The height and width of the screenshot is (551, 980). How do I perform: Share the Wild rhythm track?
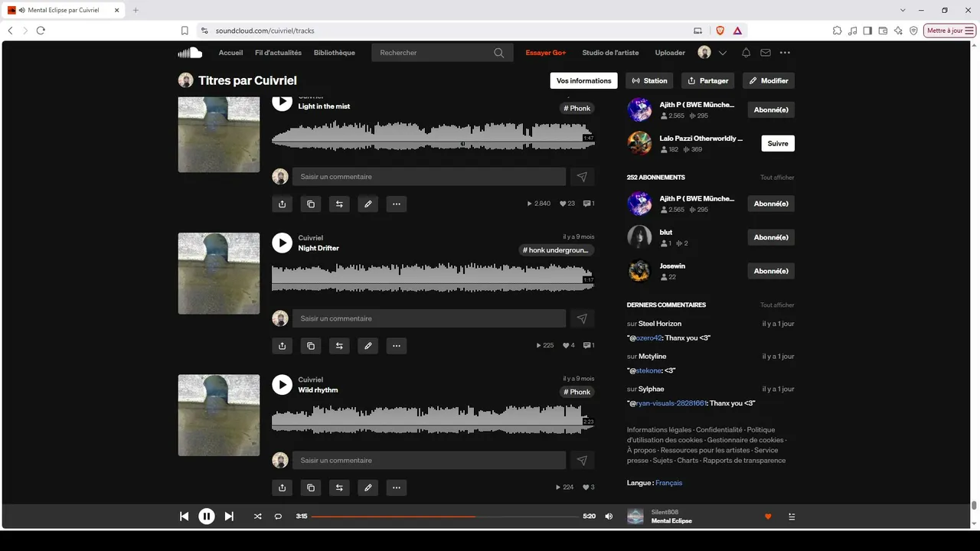pyautogui.click(x=282, y=487)
